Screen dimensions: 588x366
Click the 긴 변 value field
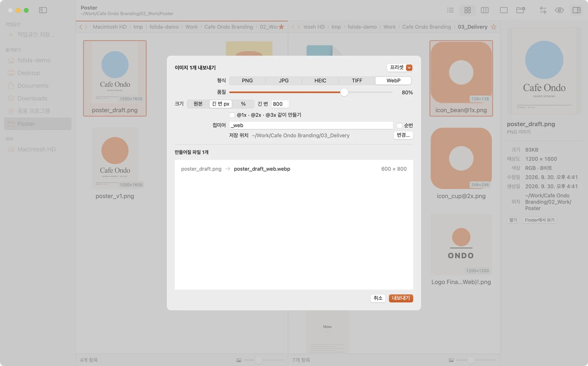tap(280, 104)
